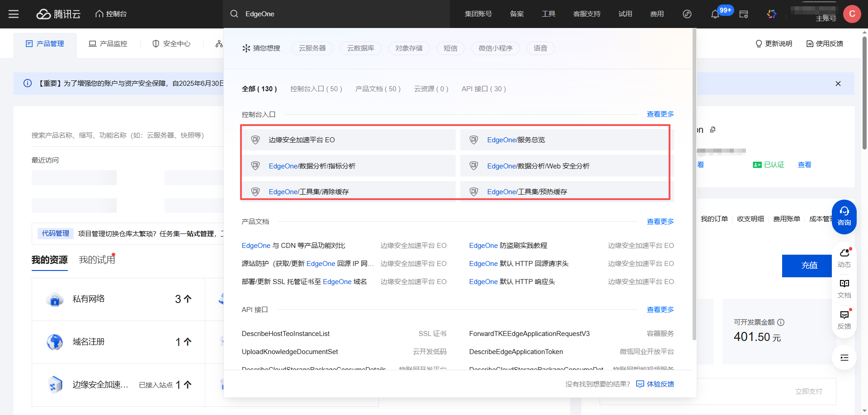Open the 咨询 support chat bubble
Viewport: 868px width, 415px height.
844,217
